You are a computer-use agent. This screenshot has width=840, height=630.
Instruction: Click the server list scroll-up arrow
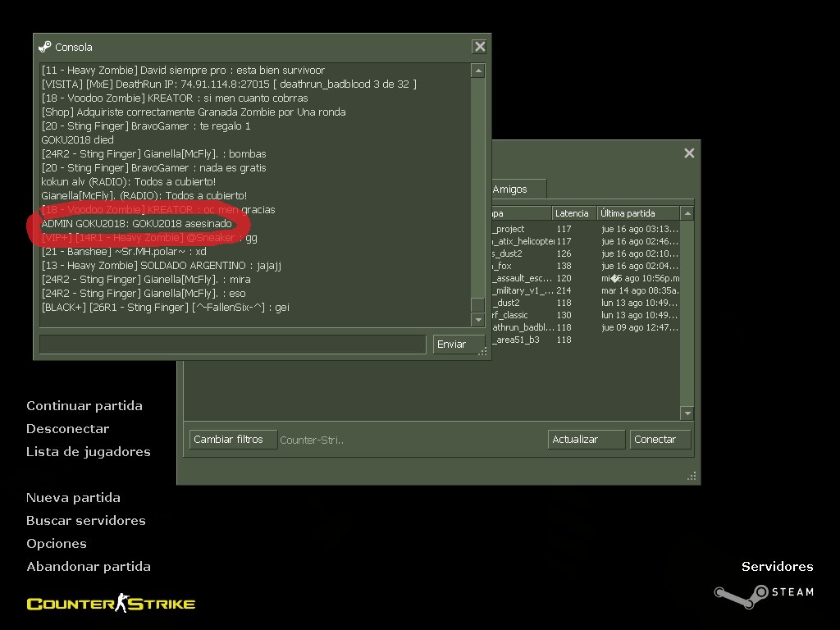click(687, 214)
